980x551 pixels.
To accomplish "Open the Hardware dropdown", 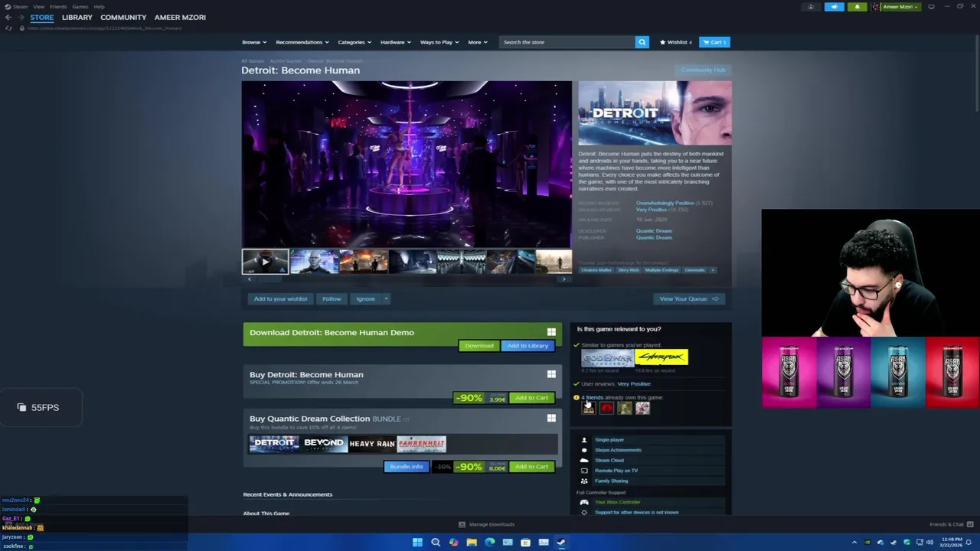I will tap(396, 42).
